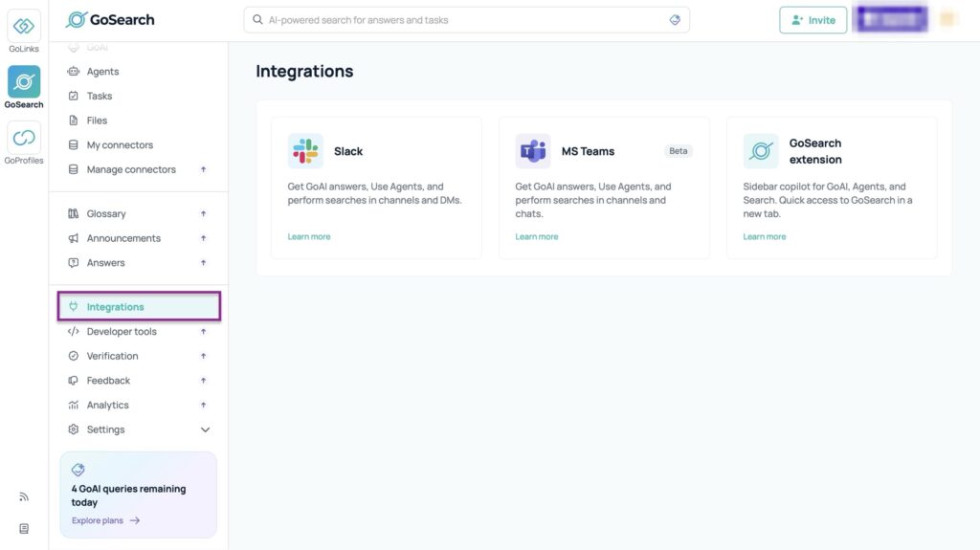Viewport: 980px width, 550px height.
Task: Select Integrations in the sidebar
Action: click(x=138, y=306)
